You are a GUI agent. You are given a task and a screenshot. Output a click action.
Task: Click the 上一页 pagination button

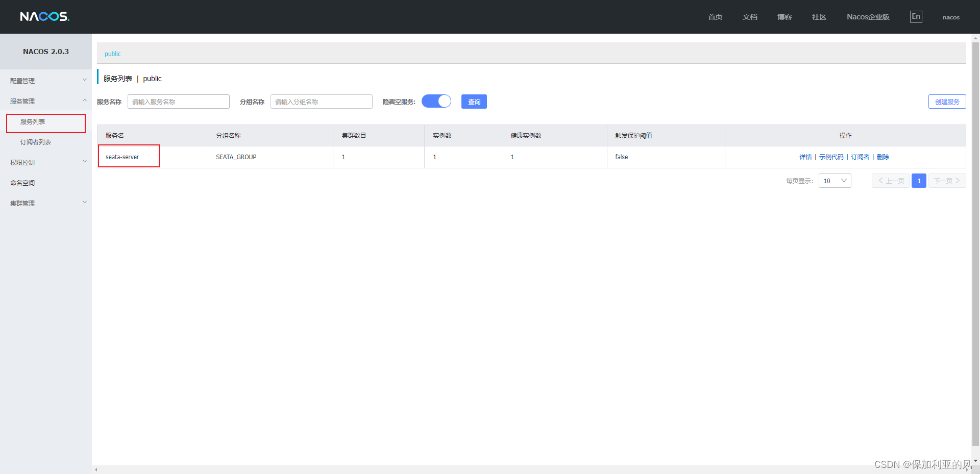click(x=891, y=181)
